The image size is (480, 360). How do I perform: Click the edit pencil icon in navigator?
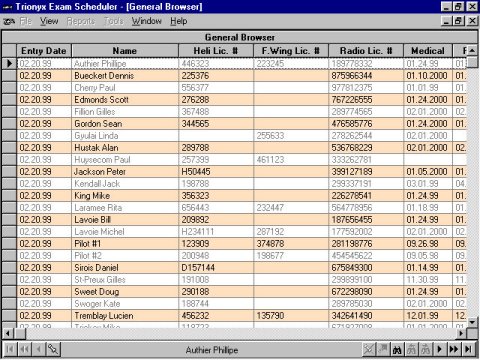pos(53,349)
